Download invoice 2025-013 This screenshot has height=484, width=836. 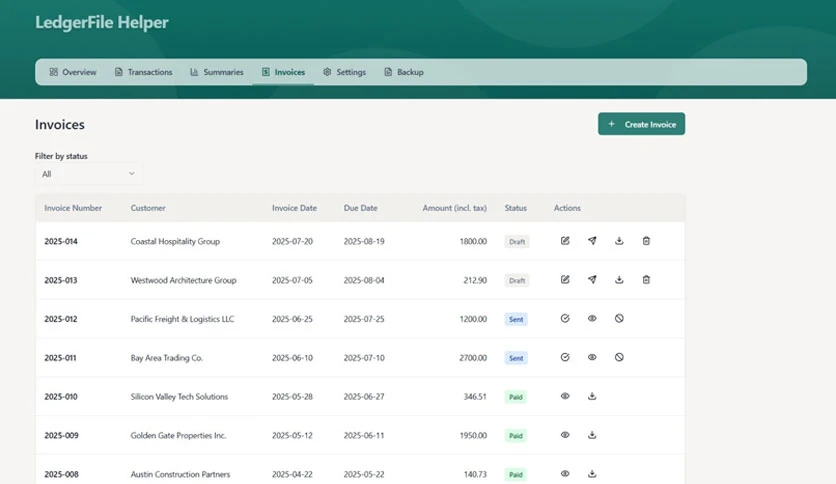tap(619, 280)
